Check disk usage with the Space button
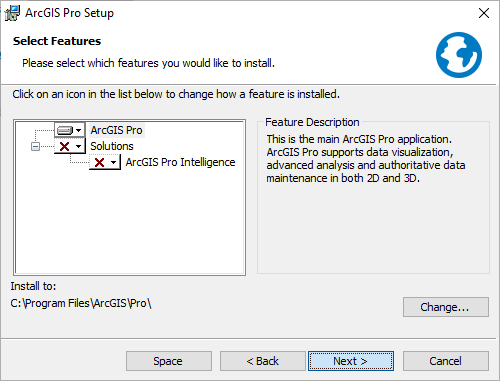500x381 pixels. point(169,361)
